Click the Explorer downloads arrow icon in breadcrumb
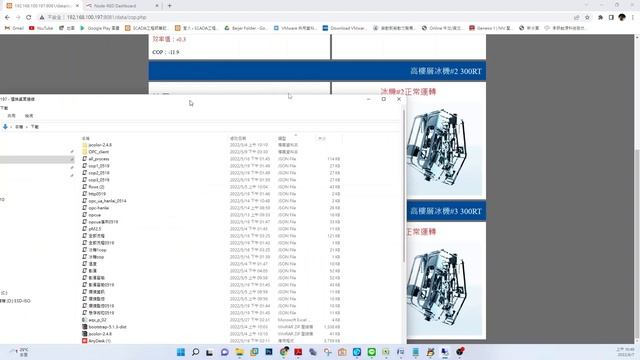This screenshot has height=360, width=640. coord(5,127)
